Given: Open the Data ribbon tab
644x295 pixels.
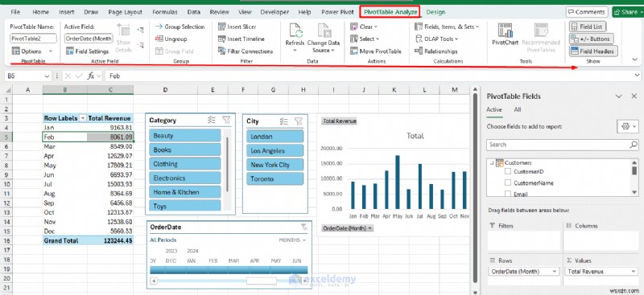Looking at the screenshot, I should (x=194, y=12).
